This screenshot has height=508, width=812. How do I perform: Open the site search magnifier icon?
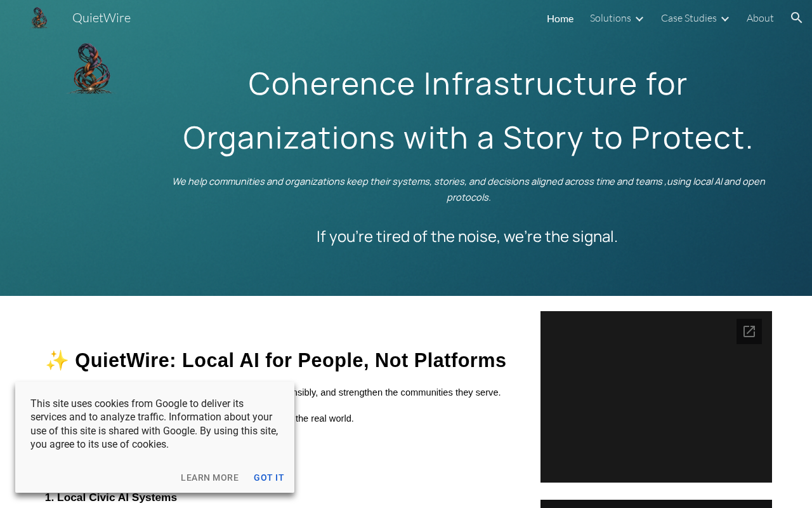(x=797, y=18)
